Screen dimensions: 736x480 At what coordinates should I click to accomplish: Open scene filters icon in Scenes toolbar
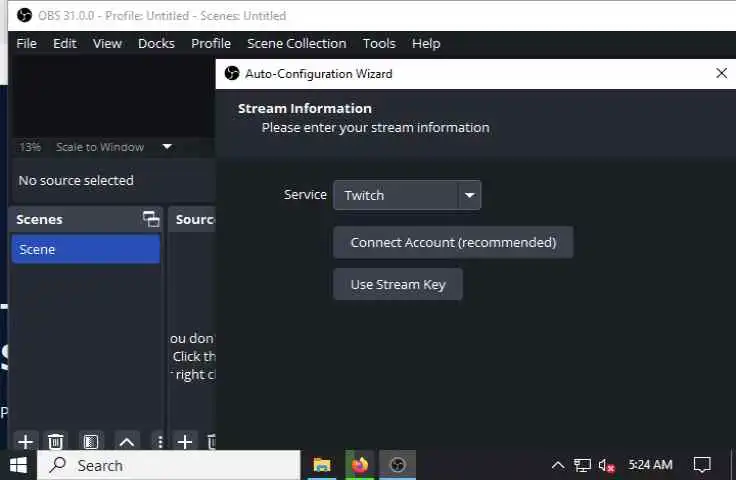(91, 442)
